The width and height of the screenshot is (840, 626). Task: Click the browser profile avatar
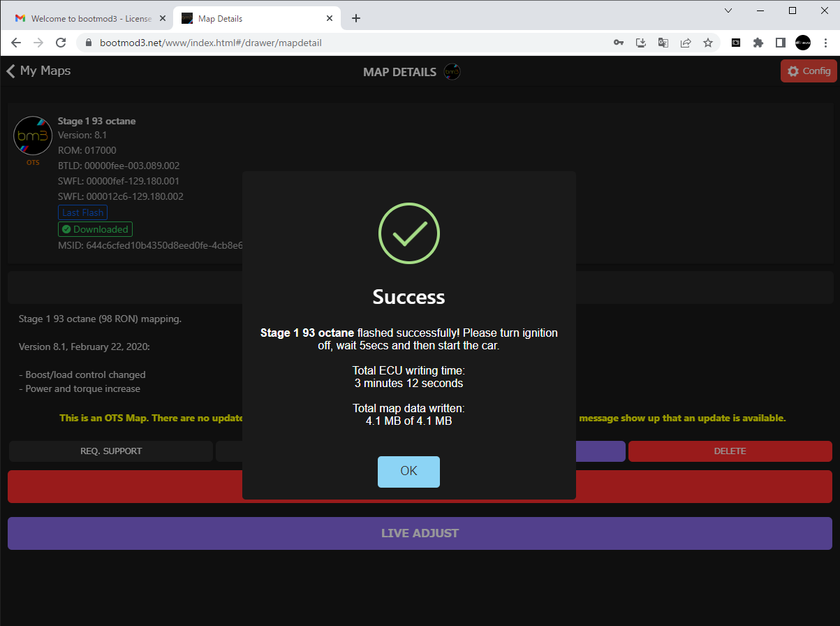point(803,43)
